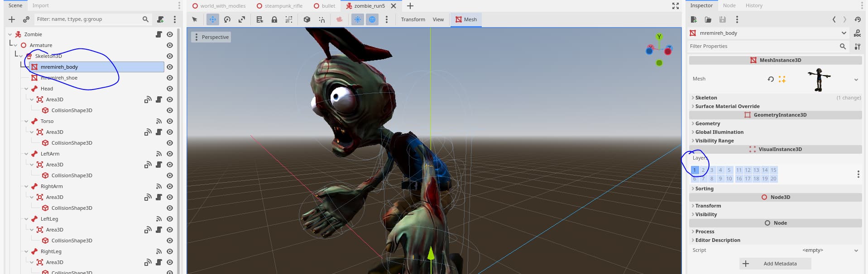868x274 pixels.
Task: Toggle visibility of Armature node
Action: [x=170, y=45]
